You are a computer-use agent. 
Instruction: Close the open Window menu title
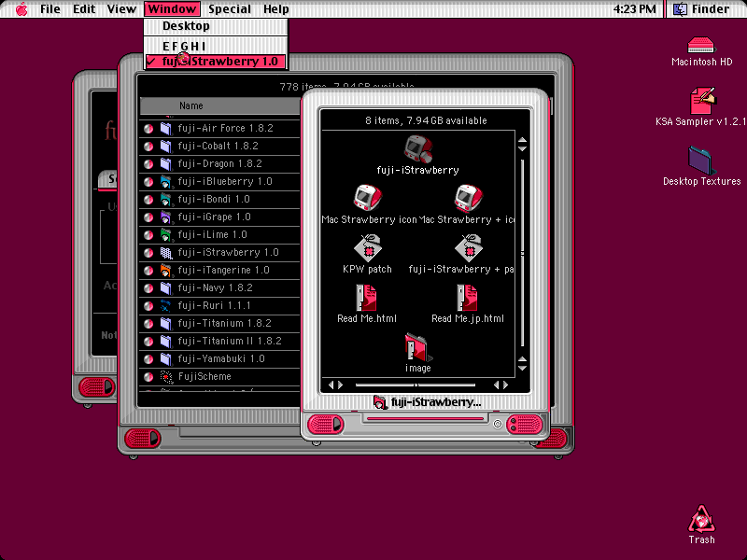click(172, 9)
